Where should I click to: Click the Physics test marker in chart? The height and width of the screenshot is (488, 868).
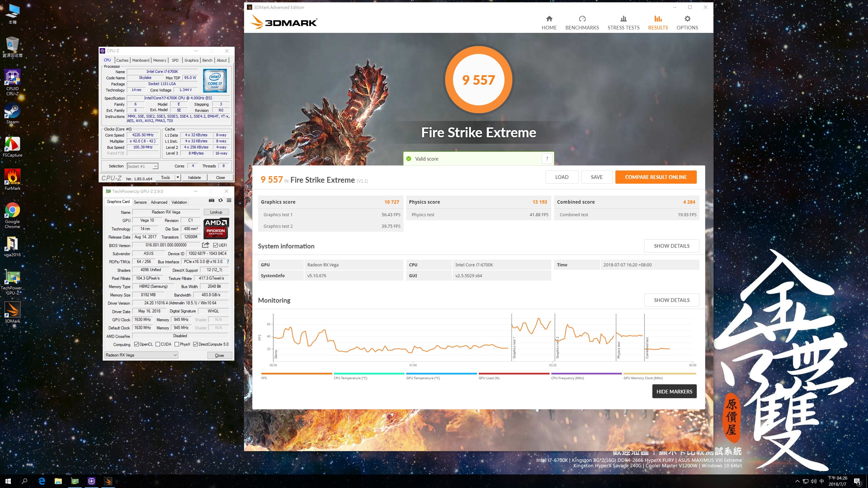[x=618, y=350]
